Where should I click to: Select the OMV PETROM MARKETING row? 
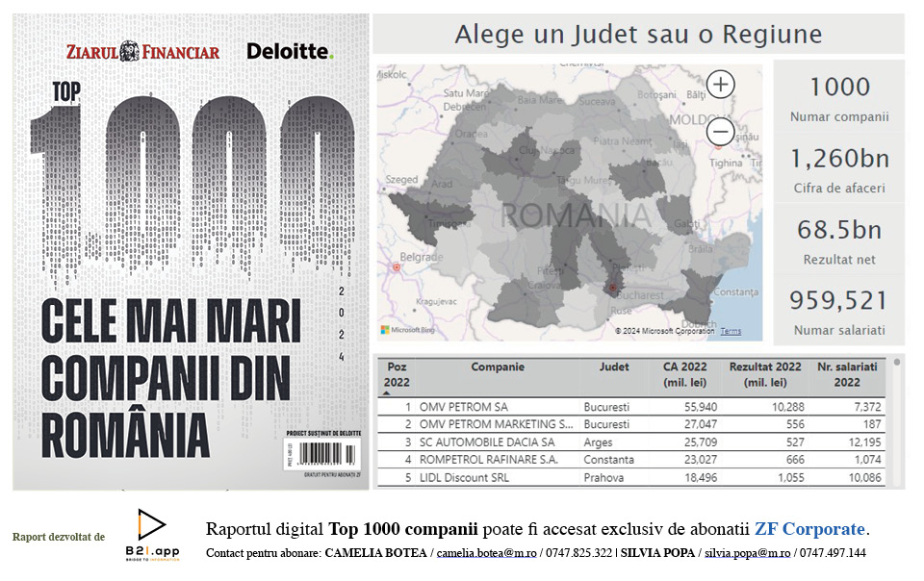[x=631, y=424]
